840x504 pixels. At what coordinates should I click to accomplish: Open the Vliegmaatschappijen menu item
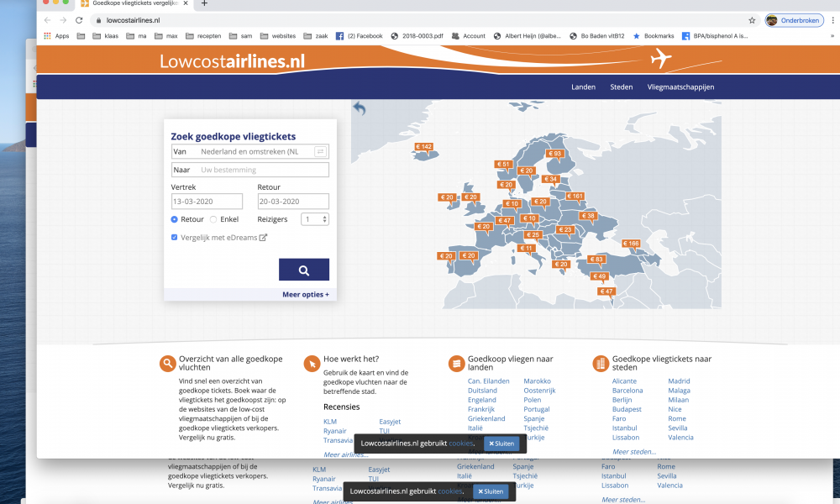click(x=681, y=87)
